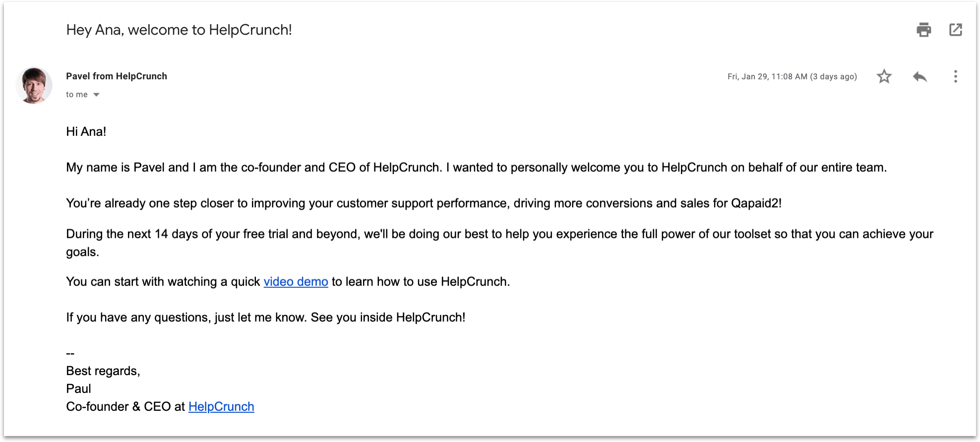The image size is (980, 442).
Task: Click the Fri, Jan 29 timestamp
Action: tap(792, 76)
